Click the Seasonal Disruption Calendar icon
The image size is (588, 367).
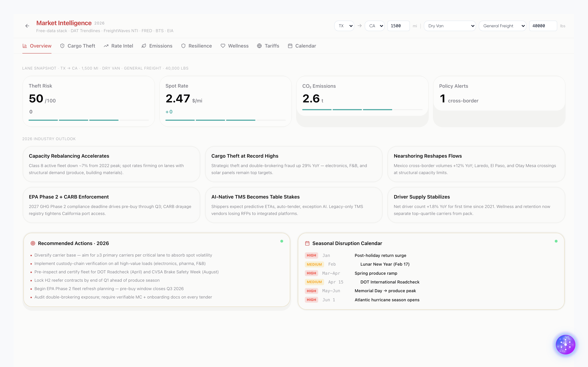pos(307,243)
